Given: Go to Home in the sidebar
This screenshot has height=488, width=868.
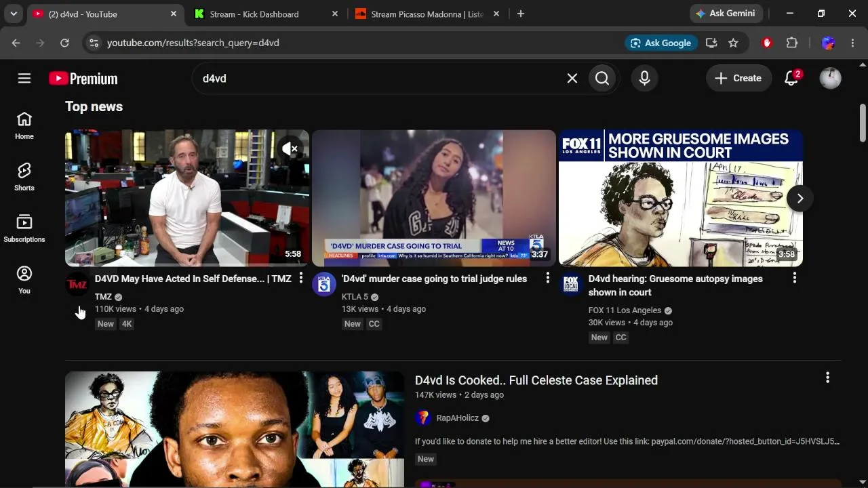Looking at the screenshot, I should point(24,126).
